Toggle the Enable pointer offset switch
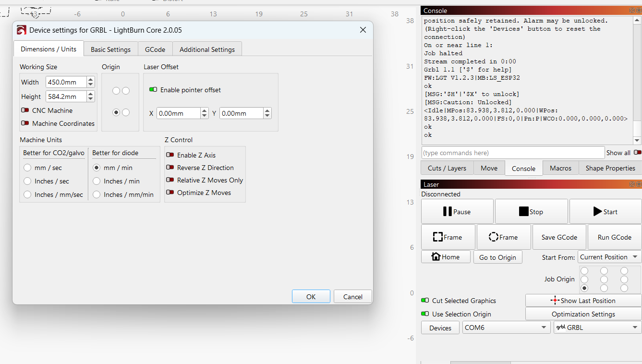This screenshot has width=642, height=364. pyautogui.click(x=154, y=90)
